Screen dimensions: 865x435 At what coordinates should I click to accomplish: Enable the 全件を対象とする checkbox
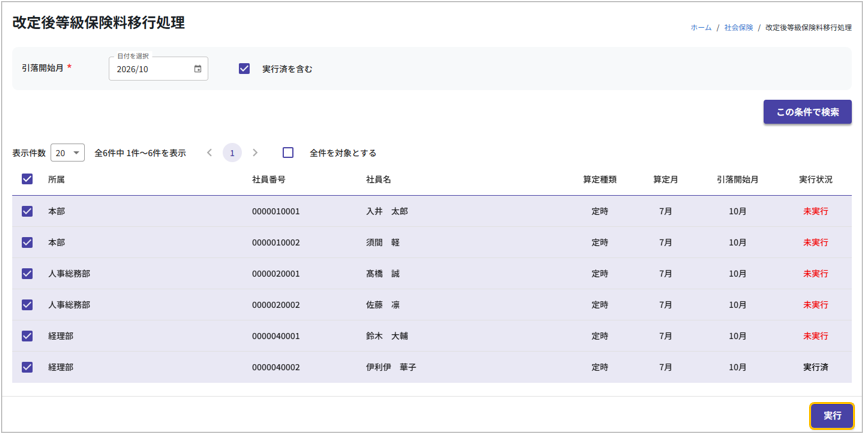[x=288, y=153]
